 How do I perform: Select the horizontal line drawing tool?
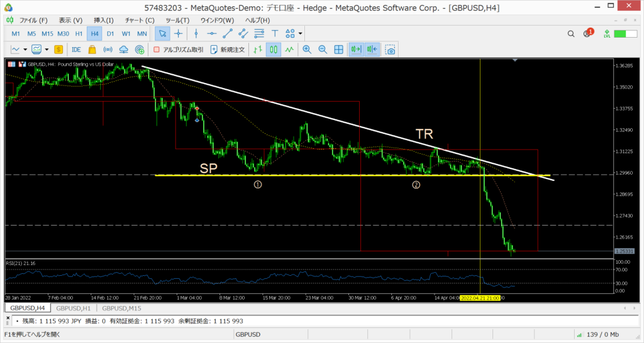click(211, 33)
